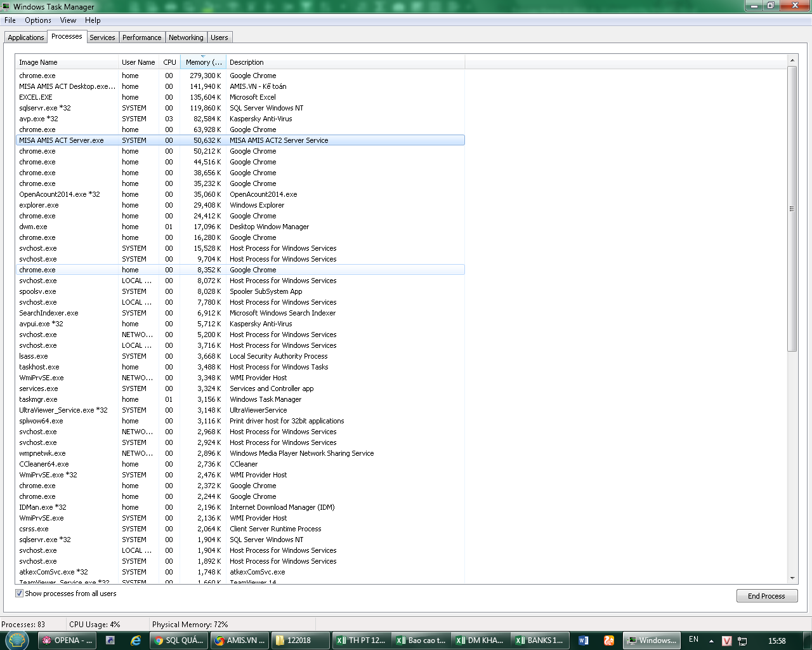Select the atkexComSvc.exe *32 process
Screen dimensions: 812x650
240,572
